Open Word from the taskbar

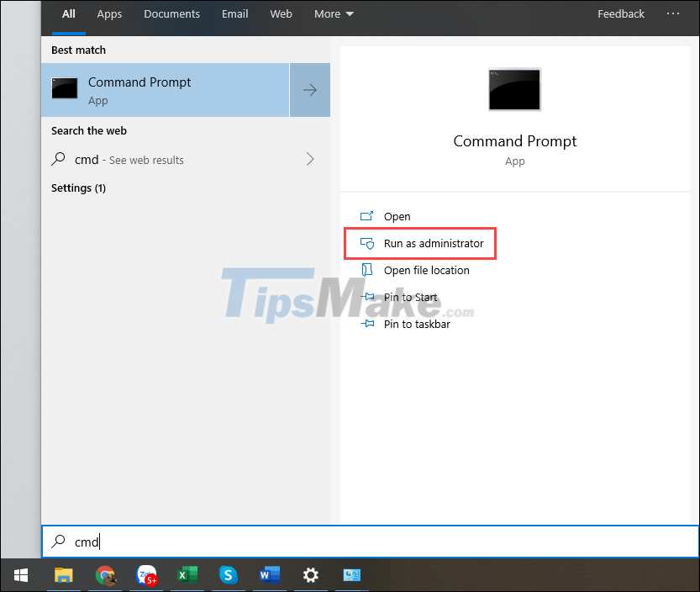click(269, 576)
